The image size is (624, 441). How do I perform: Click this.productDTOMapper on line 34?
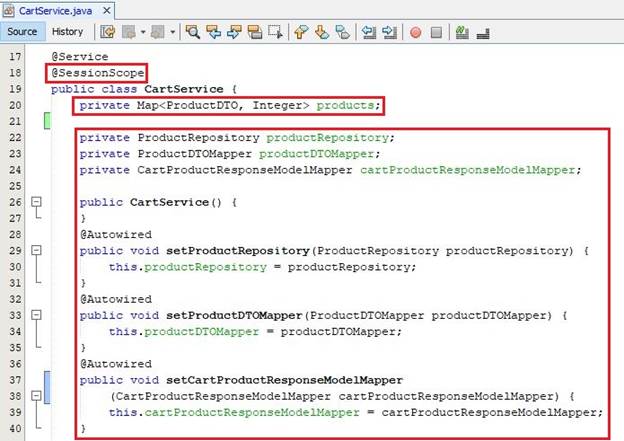click(184, 332)
